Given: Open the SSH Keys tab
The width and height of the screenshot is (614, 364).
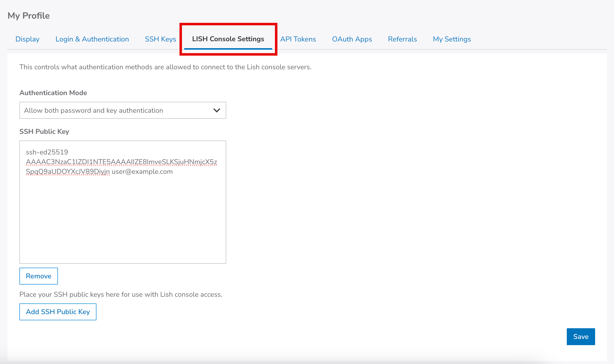Looking at the screenshot, I should pos(160,39).
